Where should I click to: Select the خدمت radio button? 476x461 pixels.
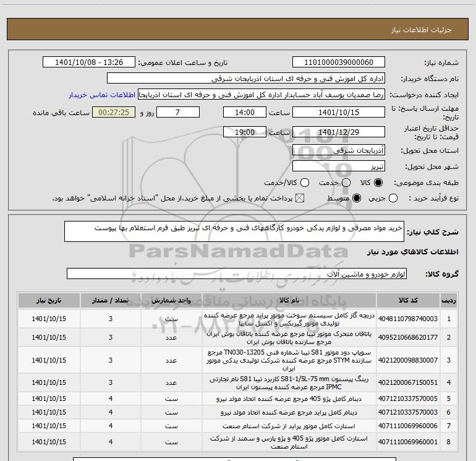click(x=346, y=183)
